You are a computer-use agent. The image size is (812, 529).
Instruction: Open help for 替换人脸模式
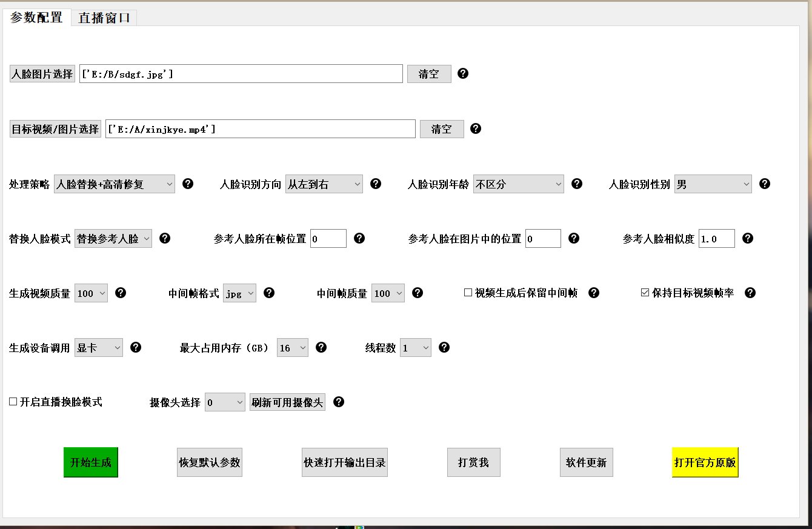click(164, 238)
